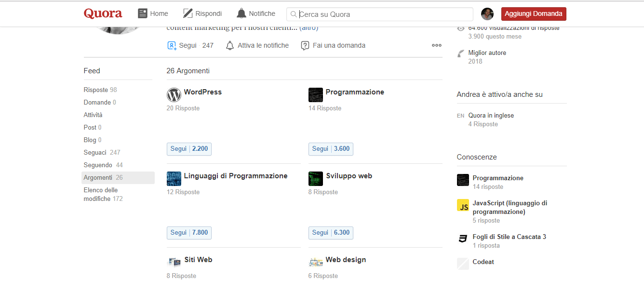Open Quora in inglese link

click(491, 116)
